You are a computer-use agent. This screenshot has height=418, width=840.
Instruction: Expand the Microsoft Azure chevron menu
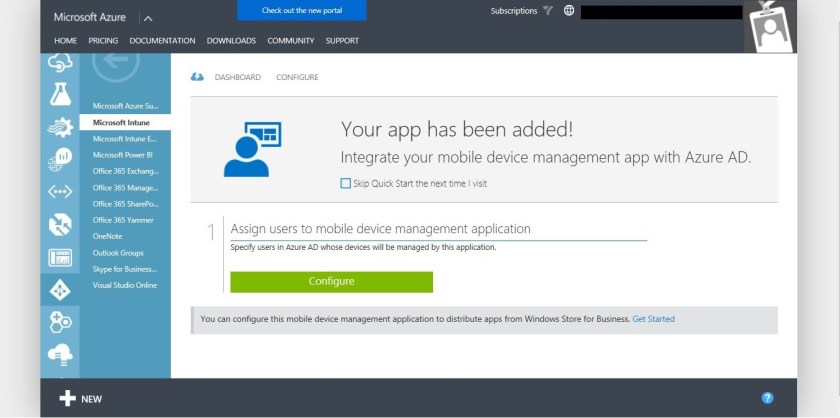(148, 18)
